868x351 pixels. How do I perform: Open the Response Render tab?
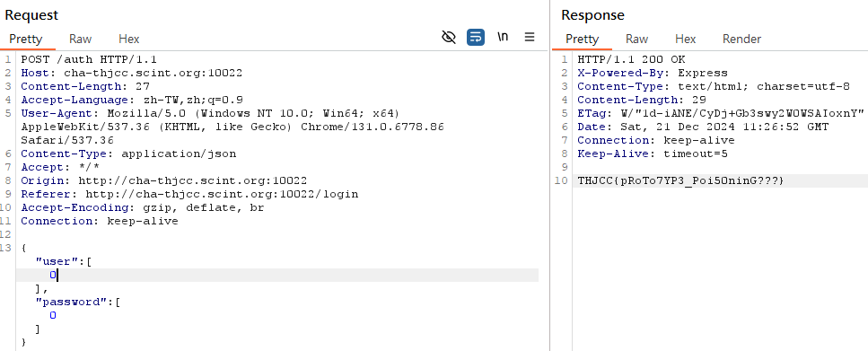pyautogui.click(x=741, y=39)
